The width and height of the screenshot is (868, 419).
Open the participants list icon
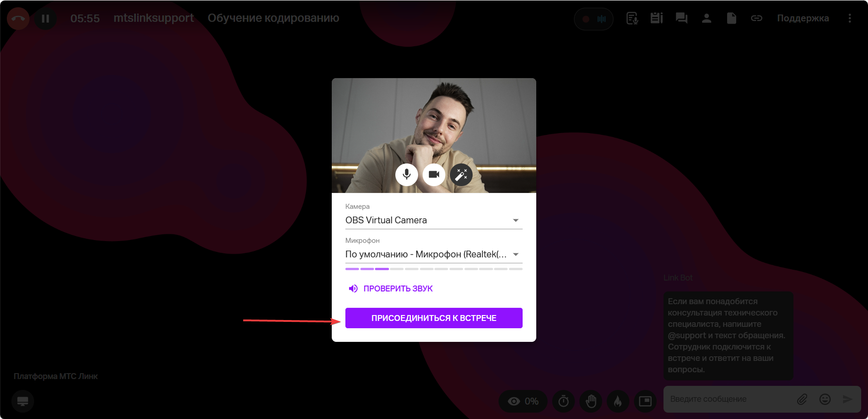point(706,18)
